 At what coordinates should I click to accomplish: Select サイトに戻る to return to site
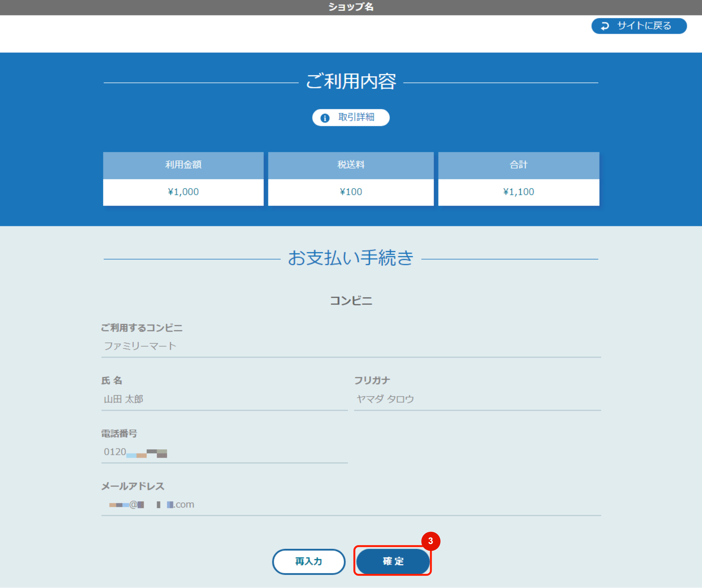coord(639,26)
